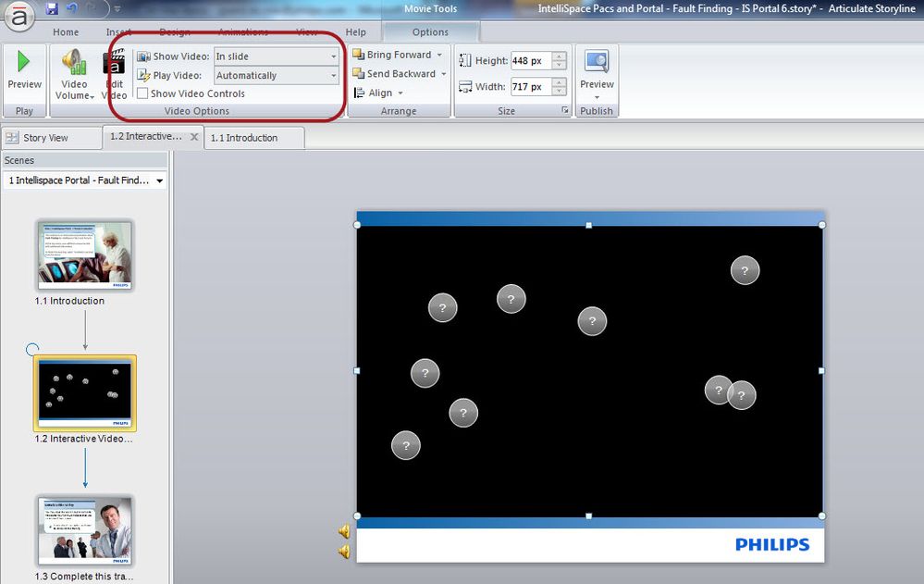The image size is (924, 584).
Task: Switch to the Design ribbon tab
Action: tap(175, 31)
